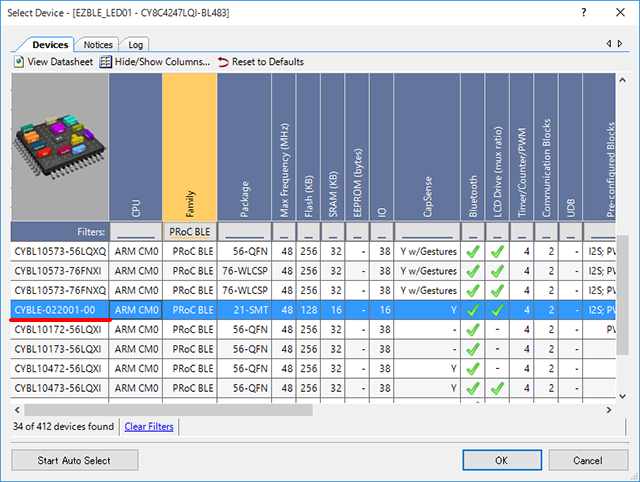Open the IO column filter
640x482 pixels.
(382, 232)
